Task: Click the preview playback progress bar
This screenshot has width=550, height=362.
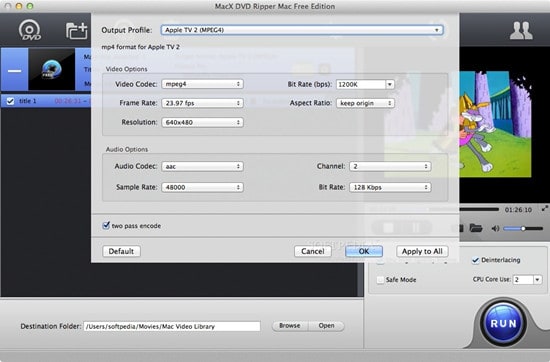Action: click(479, 209)
